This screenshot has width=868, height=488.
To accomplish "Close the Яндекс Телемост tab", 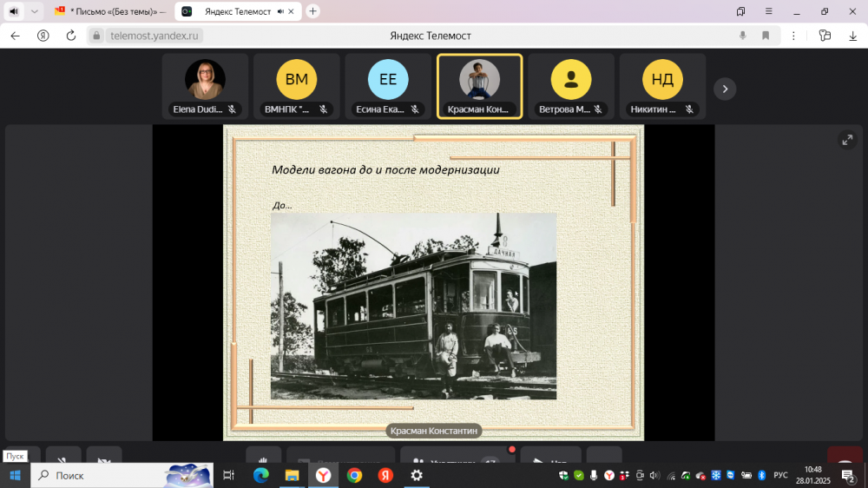I will click(293, 11).
